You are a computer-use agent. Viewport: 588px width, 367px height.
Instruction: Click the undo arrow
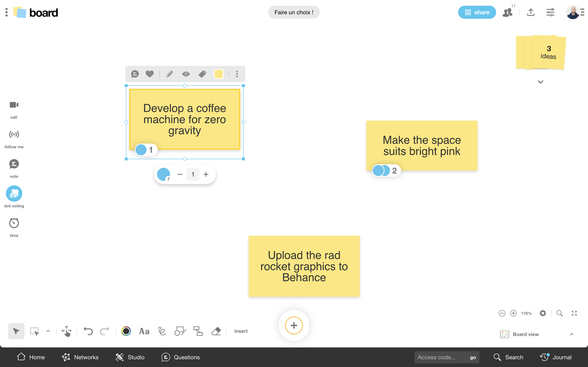tap(88, 331)
